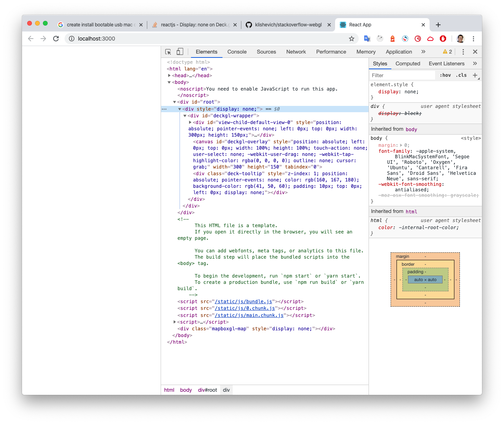
Task: Click the warnings count indicator
Action: (x=447, y=52)
